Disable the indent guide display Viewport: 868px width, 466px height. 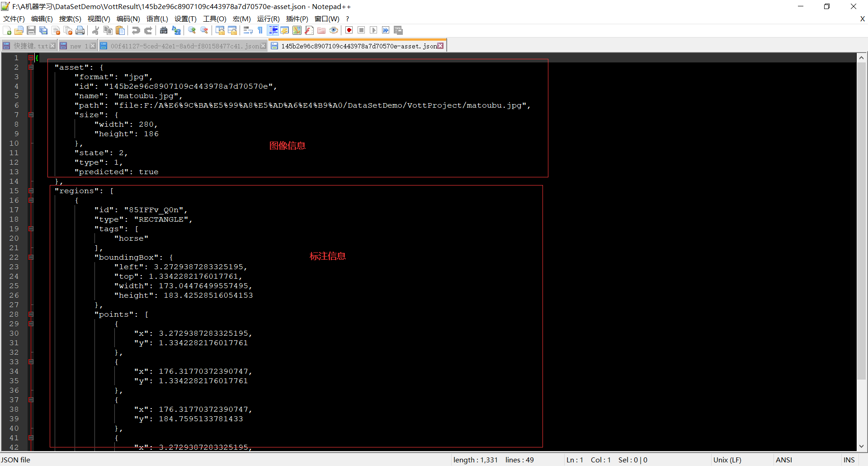pos(273,30)
